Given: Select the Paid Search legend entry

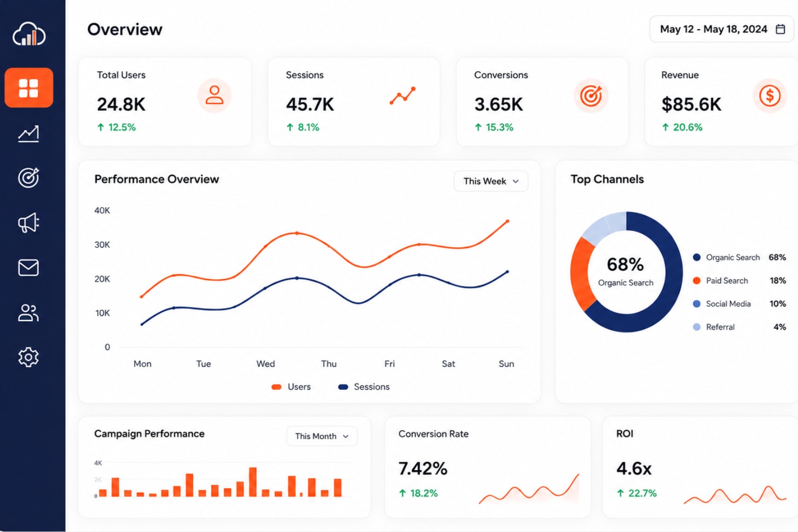Looking at the screenshot, I should [x=739, y=281].
